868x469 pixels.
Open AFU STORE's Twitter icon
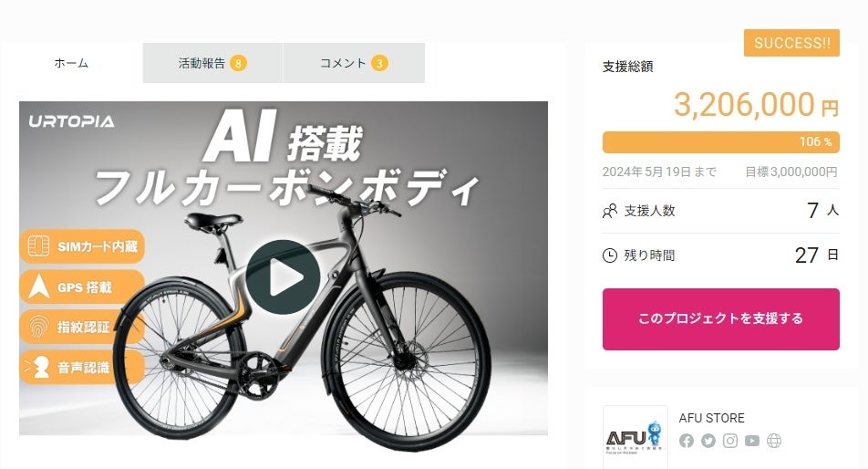coord(708,441)
